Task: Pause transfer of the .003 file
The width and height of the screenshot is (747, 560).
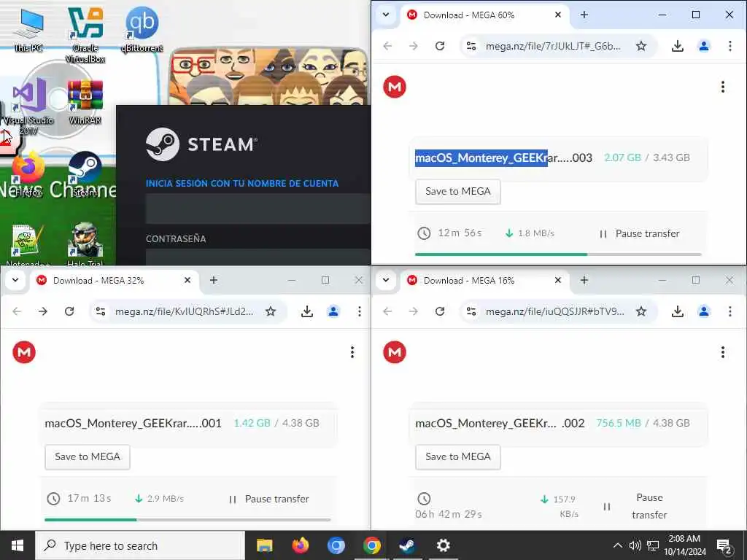Action: 639,233
